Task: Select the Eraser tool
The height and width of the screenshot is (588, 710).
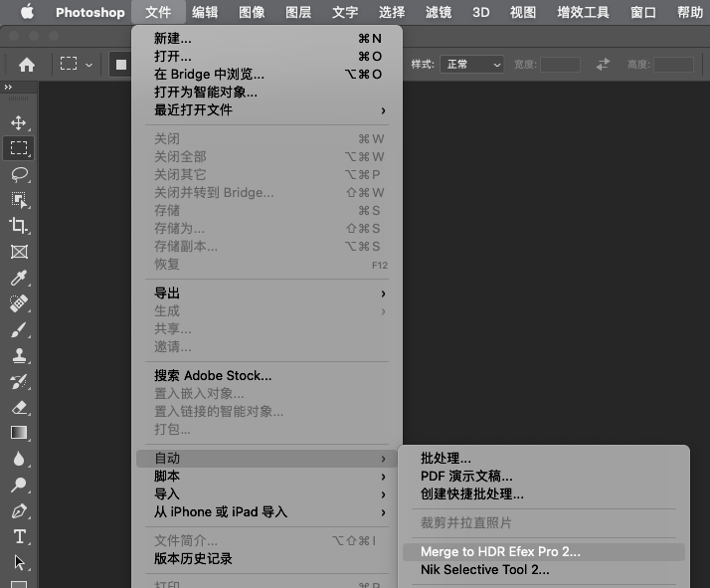Action: point(19,407)
